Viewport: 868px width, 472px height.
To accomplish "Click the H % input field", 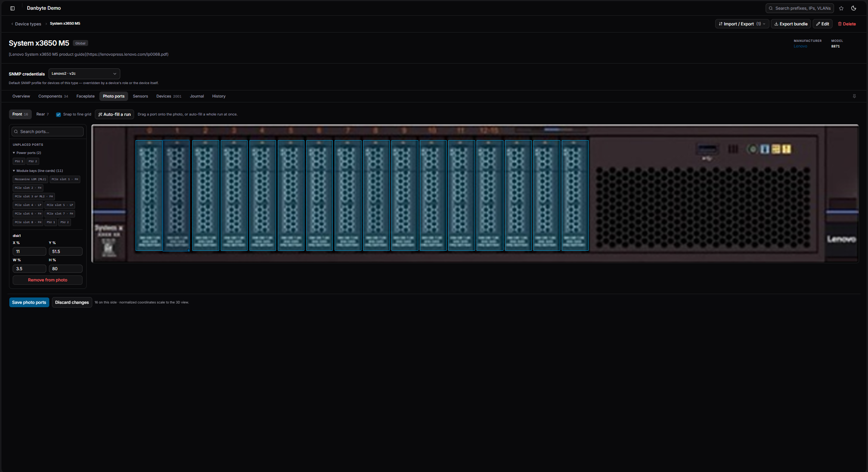I will (x=65, y=269).
